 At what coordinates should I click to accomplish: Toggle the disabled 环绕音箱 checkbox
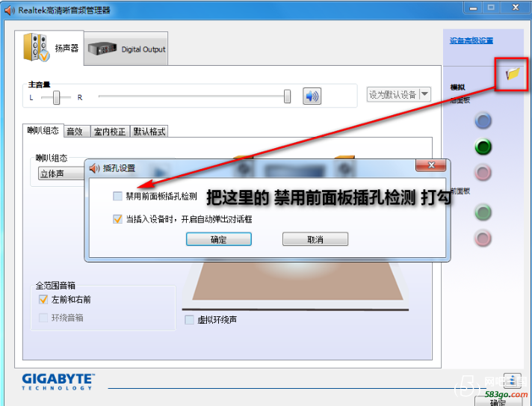(43, 318)
